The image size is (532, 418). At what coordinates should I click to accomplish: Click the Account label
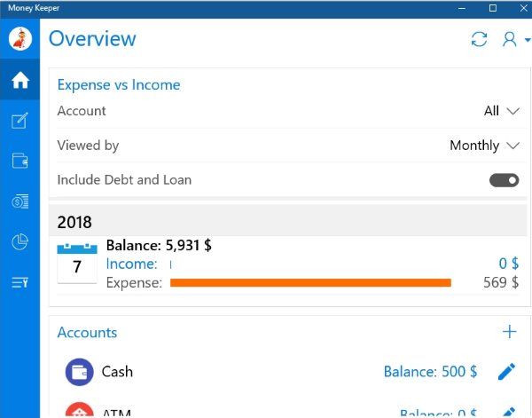pyautogui.click(x=82, y=111)
